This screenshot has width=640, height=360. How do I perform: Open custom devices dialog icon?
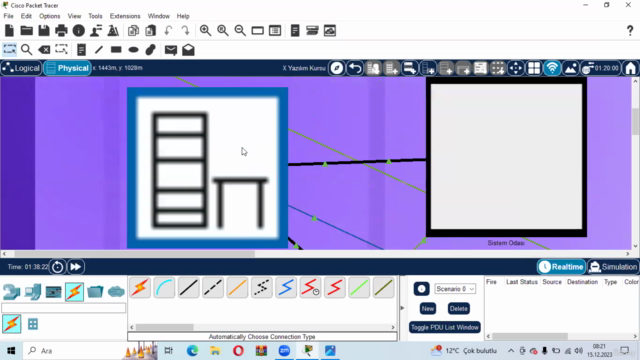[x=275, y=31]
